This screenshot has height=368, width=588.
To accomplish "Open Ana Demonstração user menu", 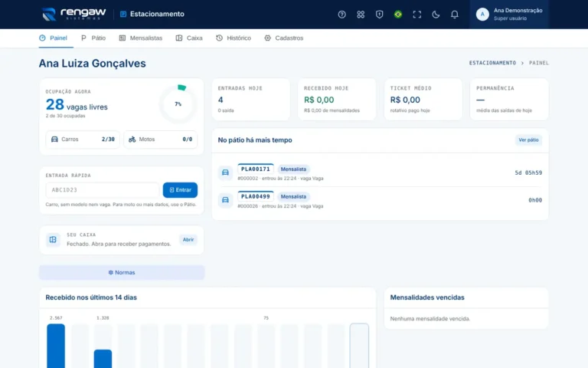I will pos(509,15).
